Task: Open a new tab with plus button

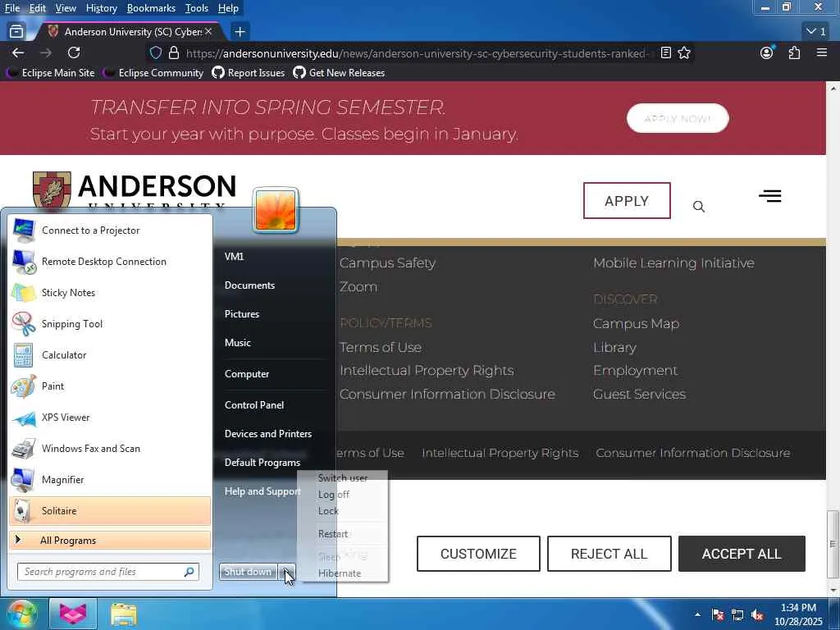Action: tap(240, 32)
